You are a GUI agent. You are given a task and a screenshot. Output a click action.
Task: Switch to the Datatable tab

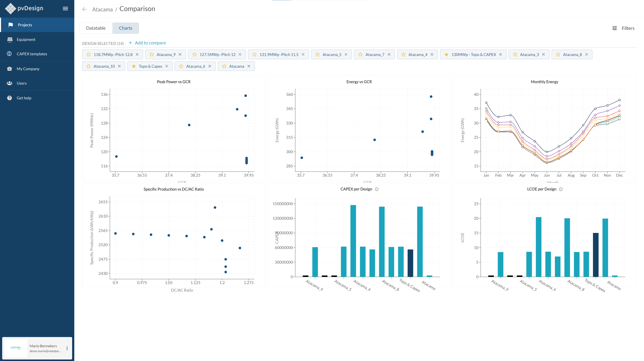pos(96,28)
